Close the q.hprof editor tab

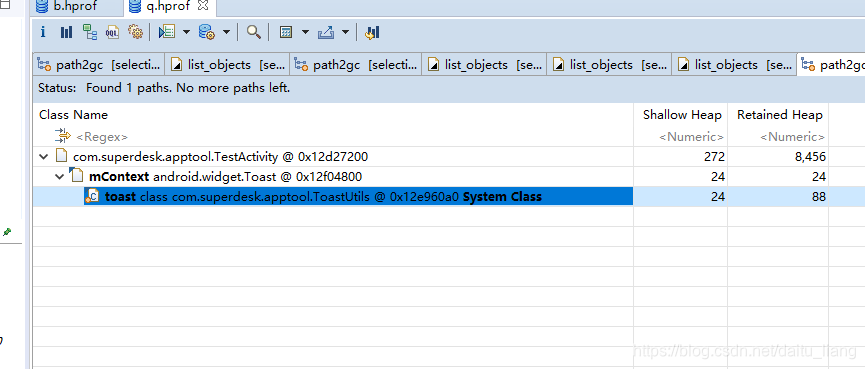click(202, 7)
